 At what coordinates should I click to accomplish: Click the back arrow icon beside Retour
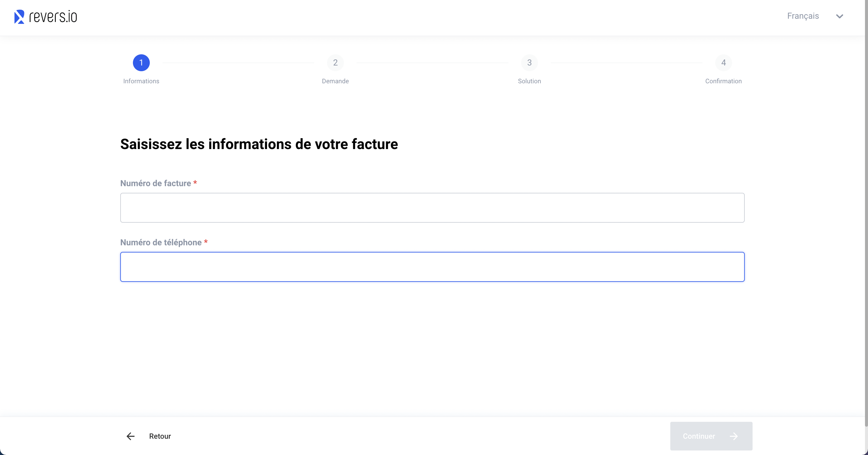click(131, 436)
